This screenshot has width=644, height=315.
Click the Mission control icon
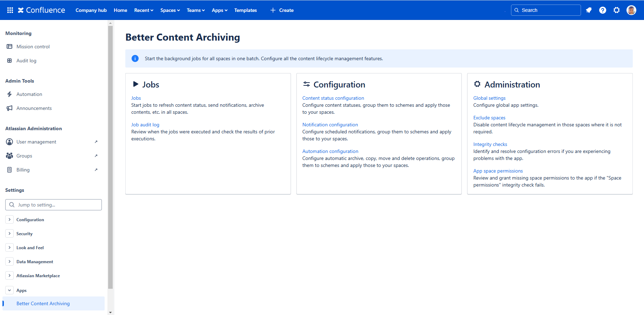(9, 47)
